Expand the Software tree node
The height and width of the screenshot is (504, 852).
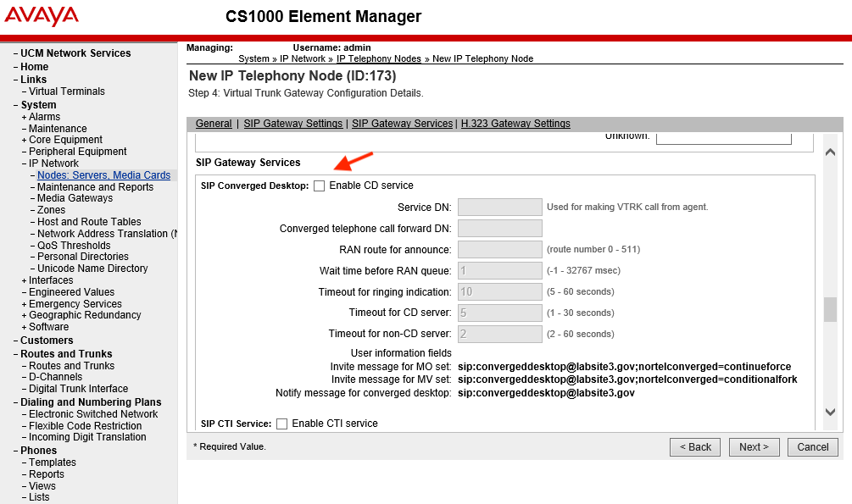pyautogui.click(x=24, y=328)
